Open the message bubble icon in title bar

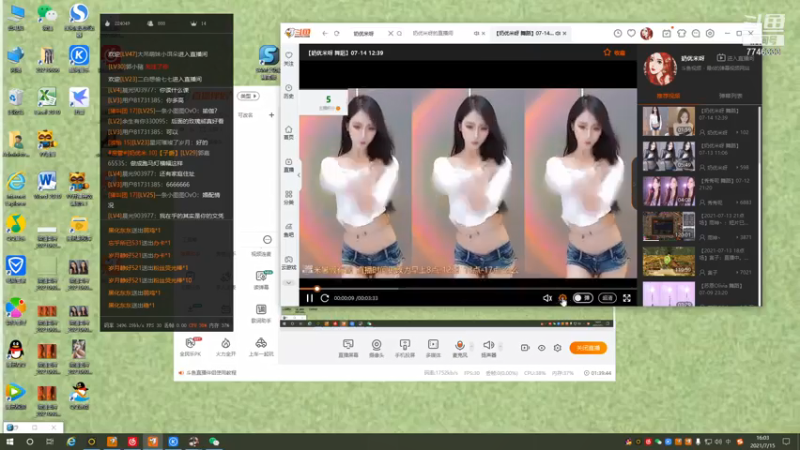click(696, 33)
